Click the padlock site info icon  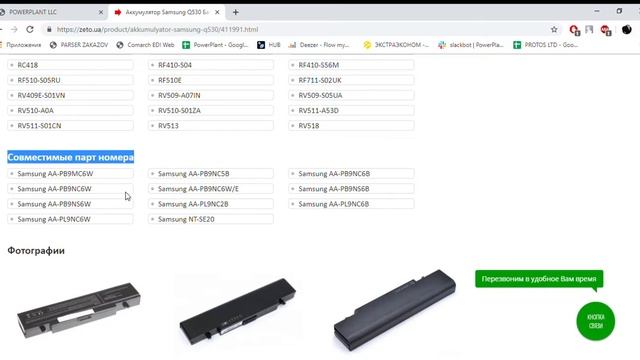[x=49, y=29]
